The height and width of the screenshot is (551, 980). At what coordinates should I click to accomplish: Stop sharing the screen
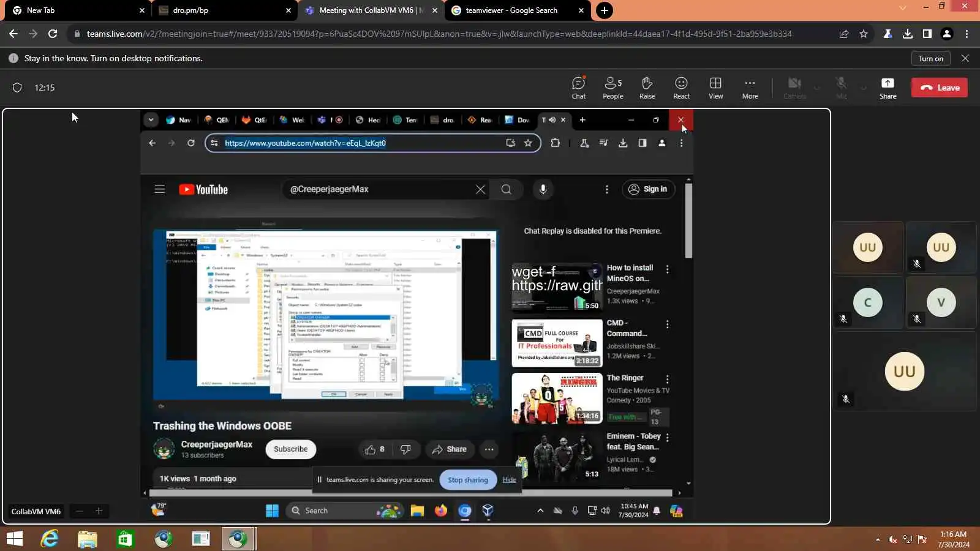coord(468,480)
